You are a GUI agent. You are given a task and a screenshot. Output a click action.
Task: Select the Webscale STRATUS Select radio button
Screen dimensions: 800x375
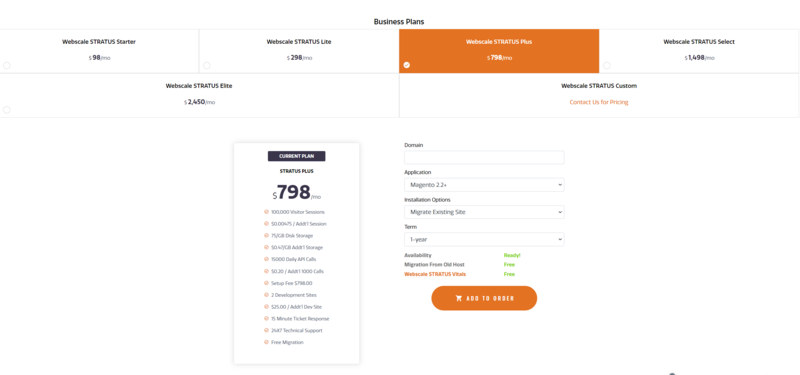click(607, 66)
